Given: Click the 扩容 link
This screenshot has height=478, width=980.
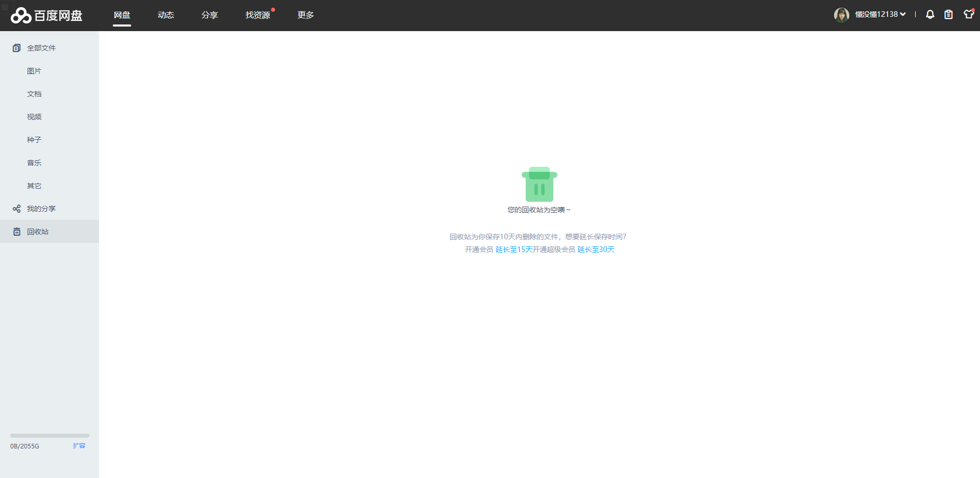Looking at the screenshot, I should [x=79, y=446].
